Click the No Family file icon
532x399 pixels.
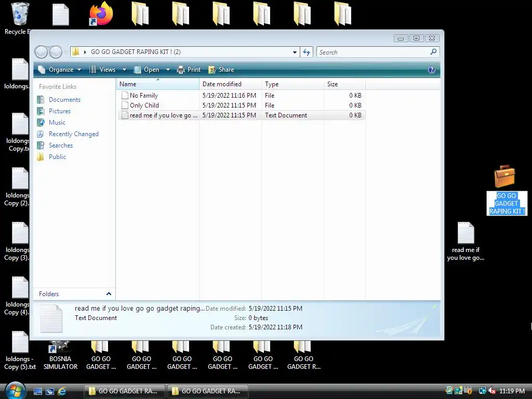pyautogui.click(x=125, y=96)
